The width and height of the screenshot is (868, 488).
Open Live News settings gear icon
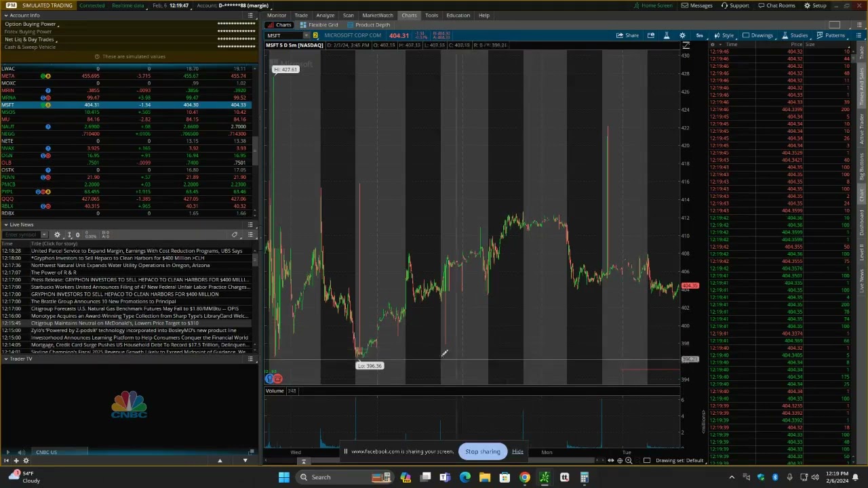tap(57, 235)
